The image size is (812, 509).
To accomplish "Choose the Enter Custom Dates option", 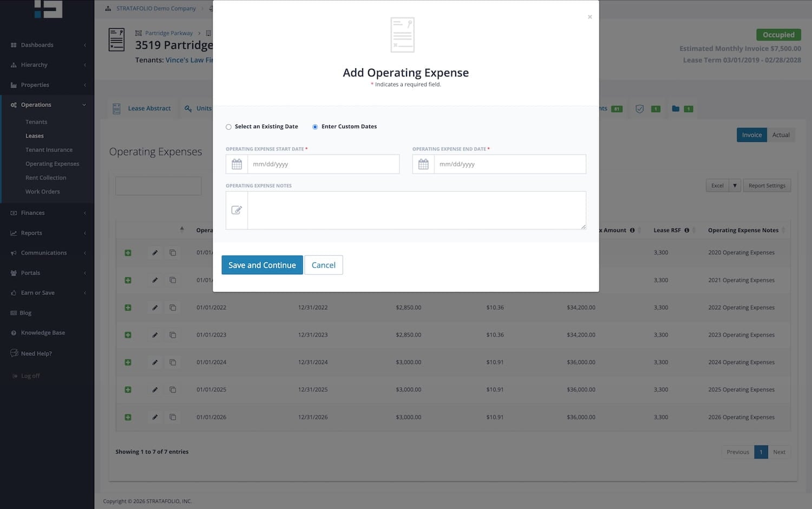I will coord(315,127).
